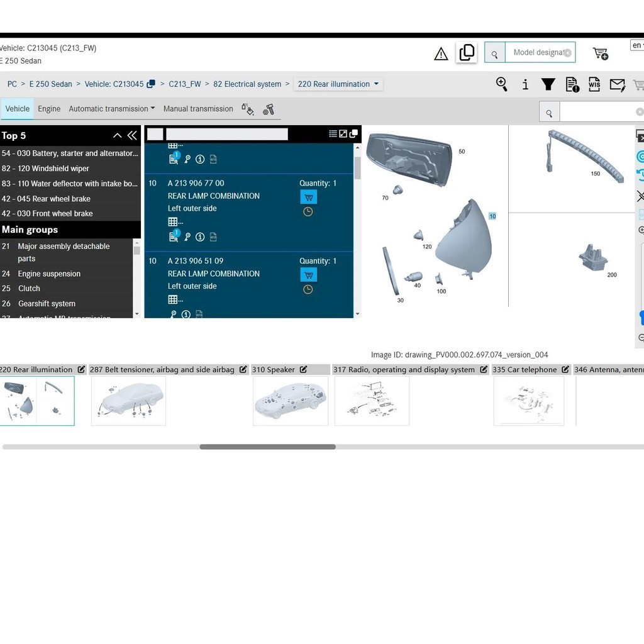Viewport: 644px width, 644px height.
Task: Open the 220 Rear illumination dropdown
Action: [338, 84]
